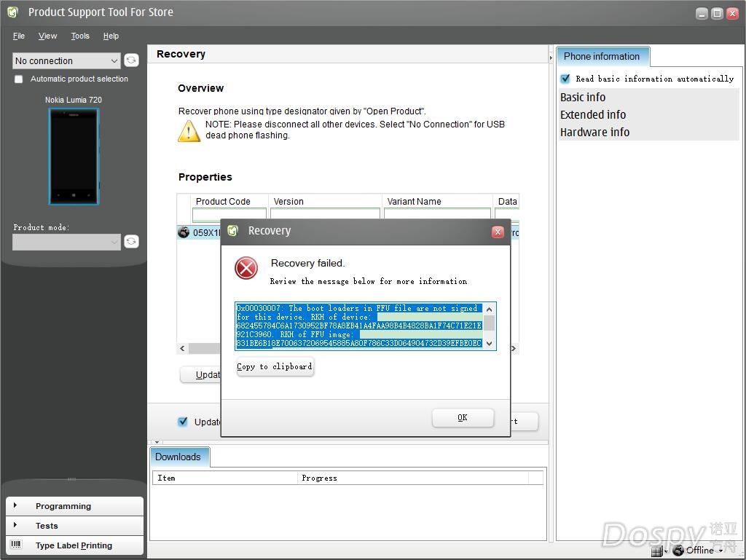Uncheck Read basic information automatically

(565, 79)
